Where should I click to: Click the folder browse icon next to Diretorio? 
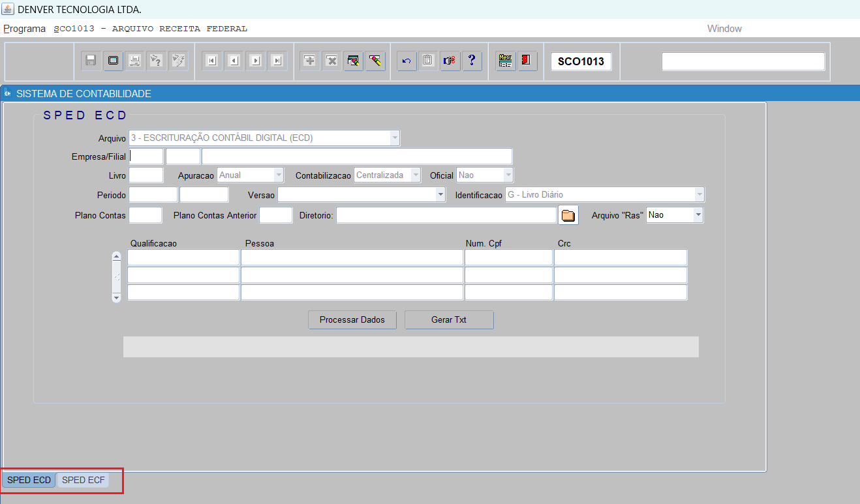pyautogui.click(x=568, y=215)
